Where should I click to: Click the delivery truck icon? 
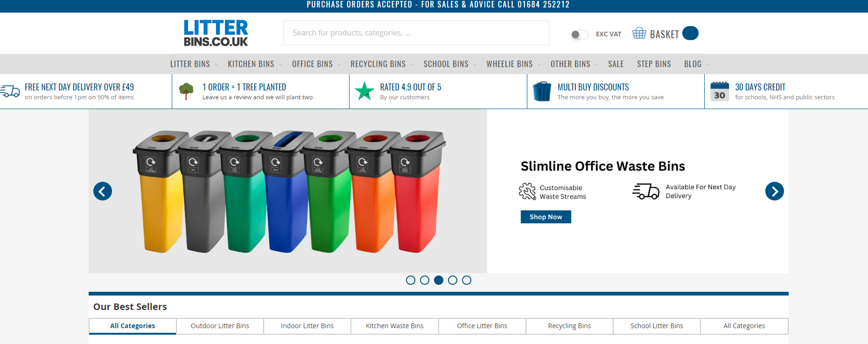pyautogui.click(x=10, y=91)
